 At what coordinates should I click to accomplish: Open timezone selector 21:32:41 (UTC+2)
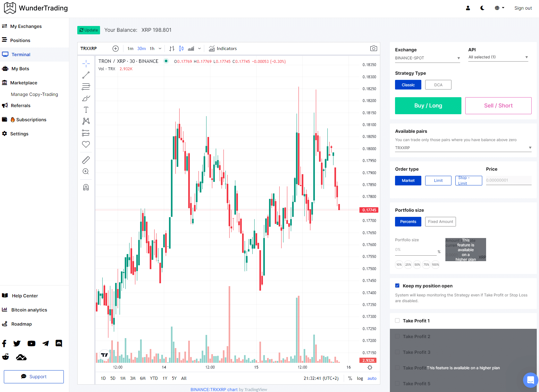321,378
